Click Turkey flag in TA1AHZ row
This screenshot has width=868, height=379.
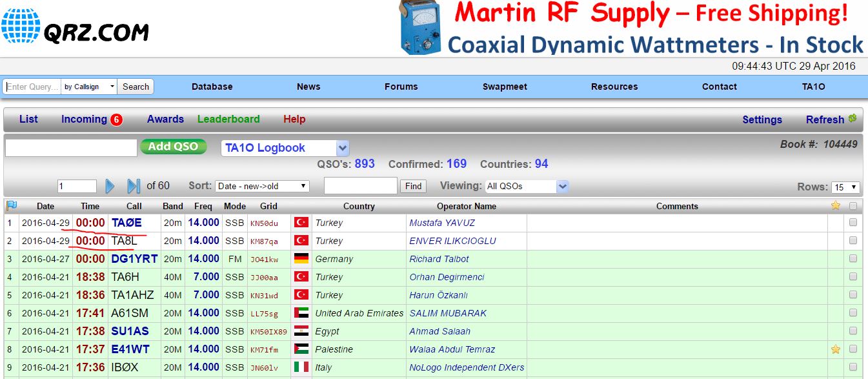point(301,294)
